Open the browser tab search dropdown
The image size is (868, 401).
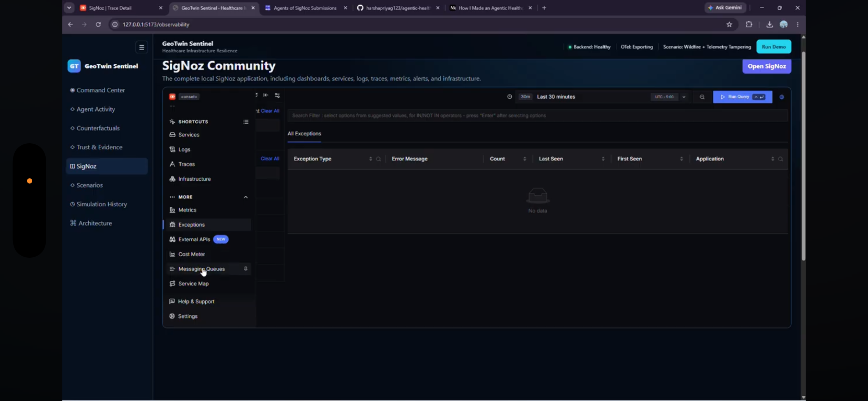click(69, 8)
